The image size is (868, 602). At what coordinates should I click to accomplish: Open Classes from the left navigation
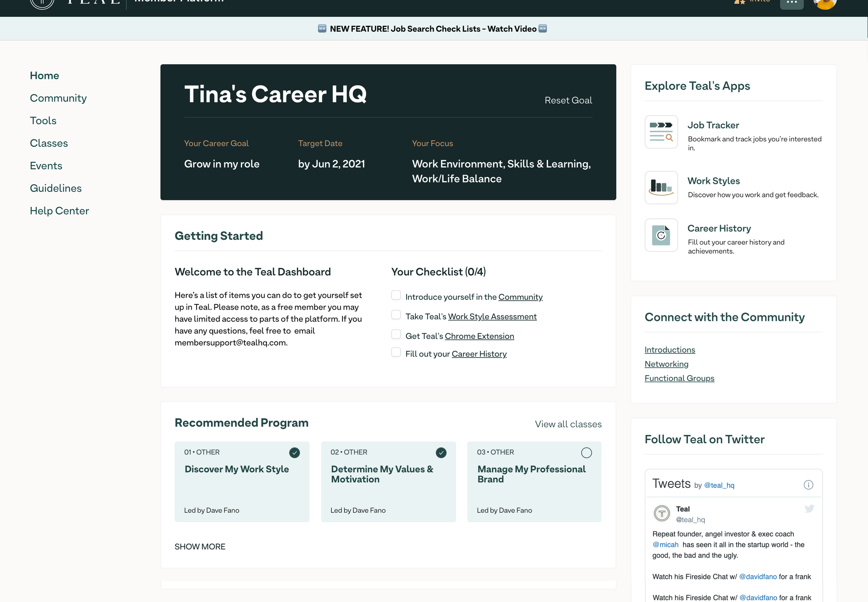click(49, 143)
